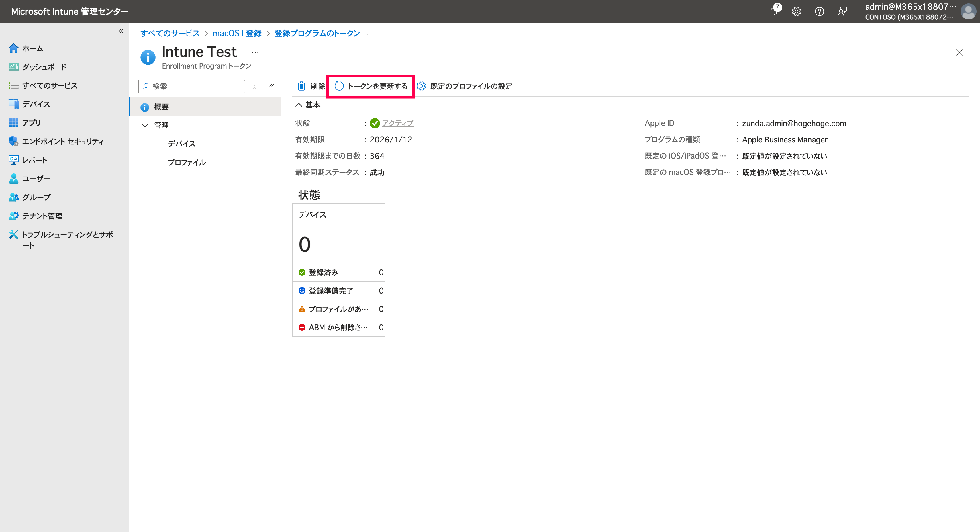The image size is (980, 532).
Task: Click the 削除 trash button
Action: (311, 86)
